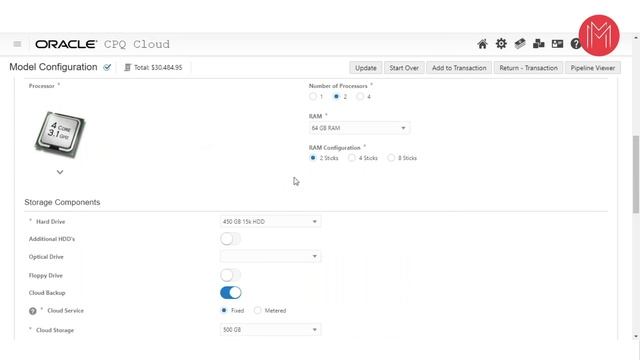This screenshot has width=640, height=360.
Task: Select the 4 Core 3.1 GHz processor image
Action: point(60,135)
